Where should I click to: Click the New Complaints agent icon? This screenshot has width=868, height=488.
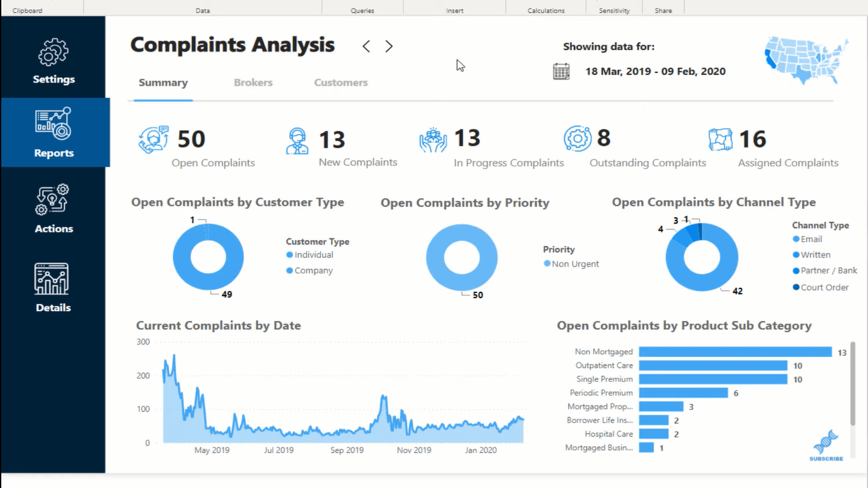pos(297,141)
